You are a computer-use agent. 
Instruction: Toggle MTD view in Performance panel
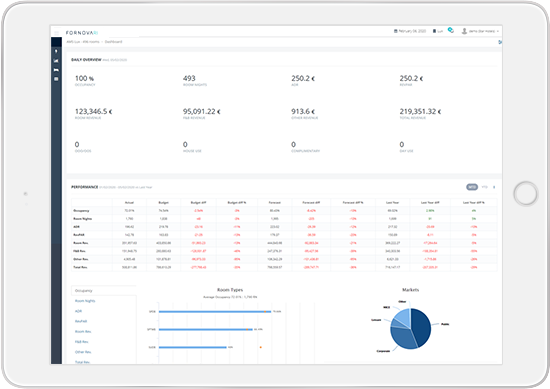472,187
